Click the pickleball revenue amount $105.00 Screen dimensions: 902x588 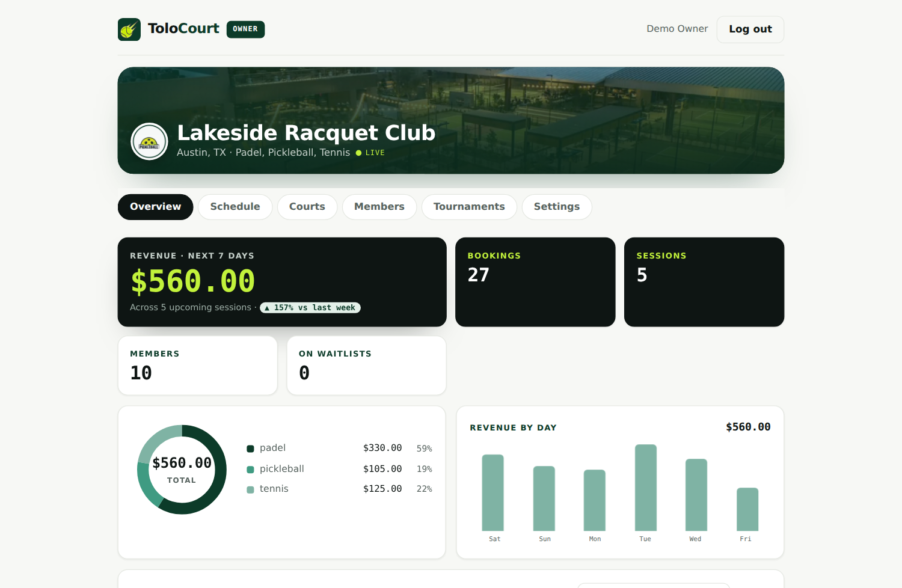coord(382,469)
